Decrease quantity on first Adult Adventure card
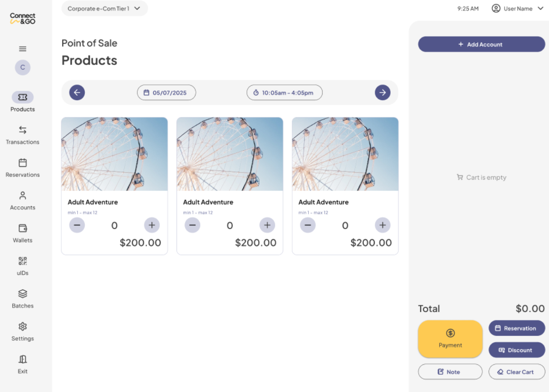 (x=77, y=225)
